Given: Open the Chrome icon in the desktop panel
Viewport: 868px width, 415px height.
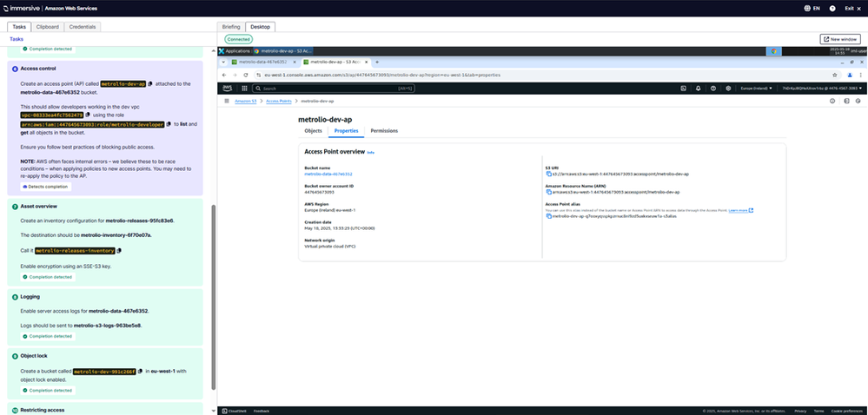Looking at the screenshot, I should [774, 51].
